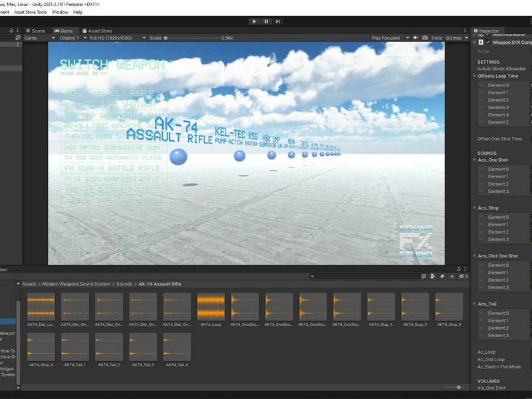Click the Offset One Shot Time label

click(499, 139)
